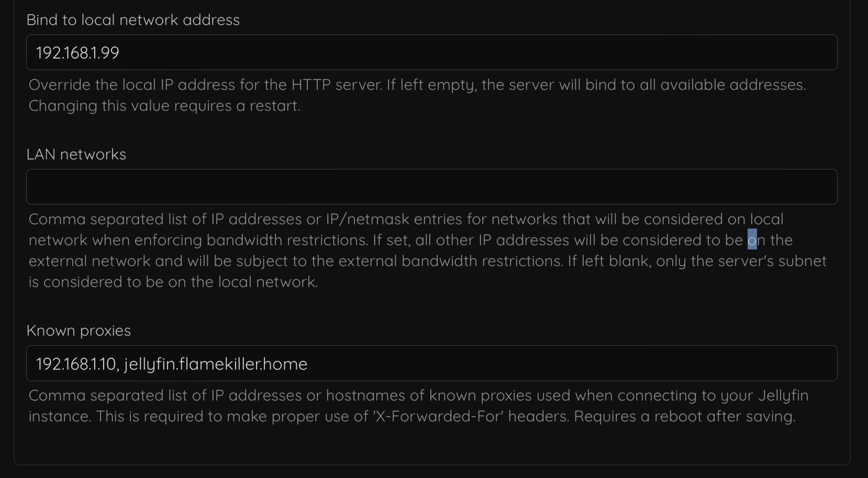Click the "Known proxies" label
Screen dimensions: 868x478
click(79, 331)
